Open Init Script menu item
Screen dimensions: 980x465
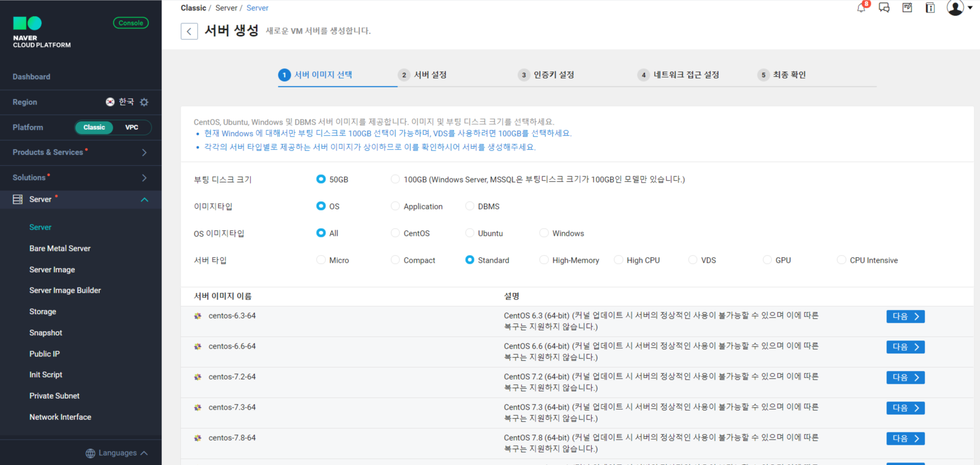(46, 374)
